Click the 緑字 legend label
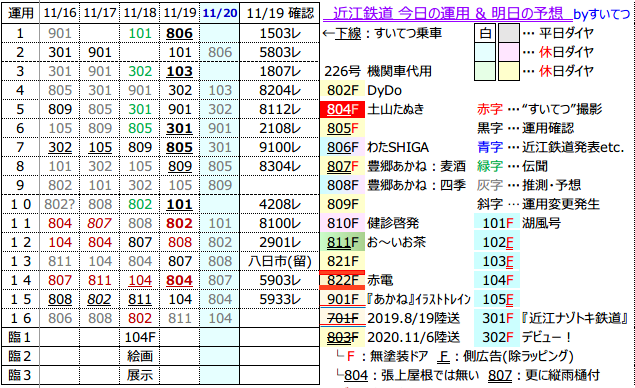The image size is (635, 388). pos(490,166)
